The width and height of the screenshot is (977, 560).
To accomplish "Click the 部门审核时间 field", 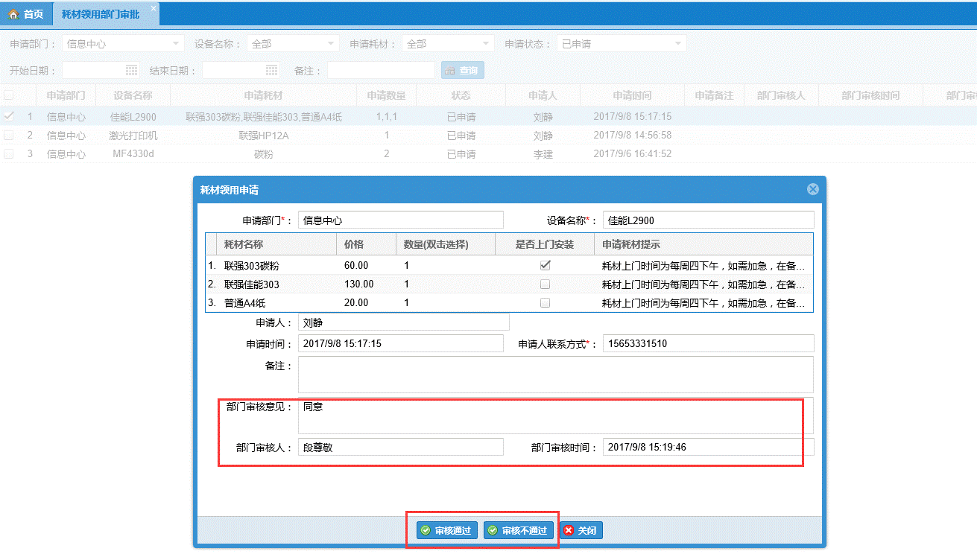I will tap(708, 447).
